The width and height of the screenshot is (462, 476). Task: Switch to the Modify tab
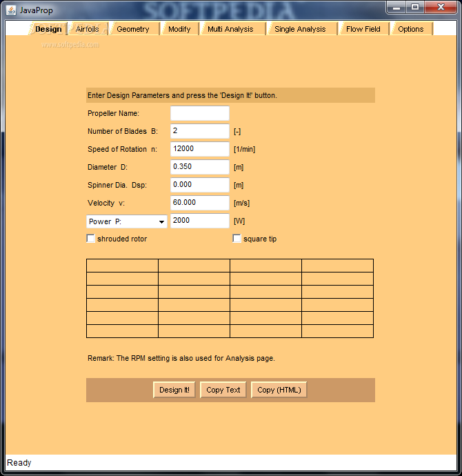tap(179, 29)
